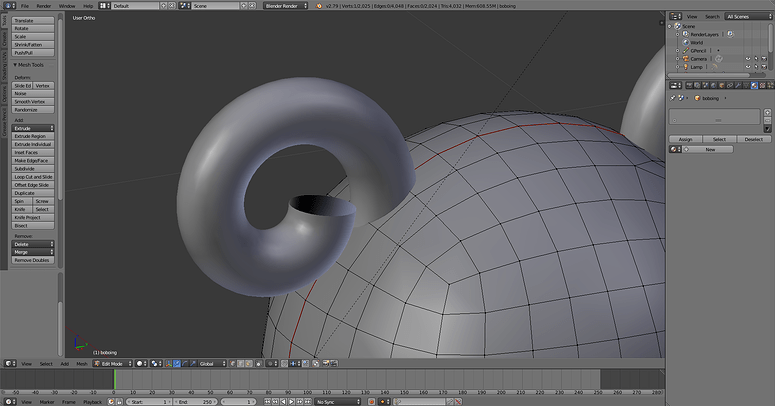Open the viewport shading dropdown

click(141, 363)
